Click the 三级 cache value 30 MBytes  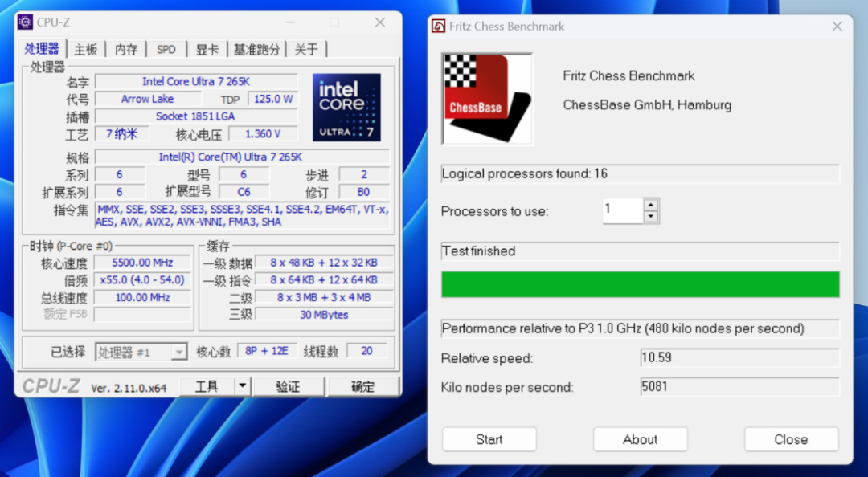click(x=324, y=314)
